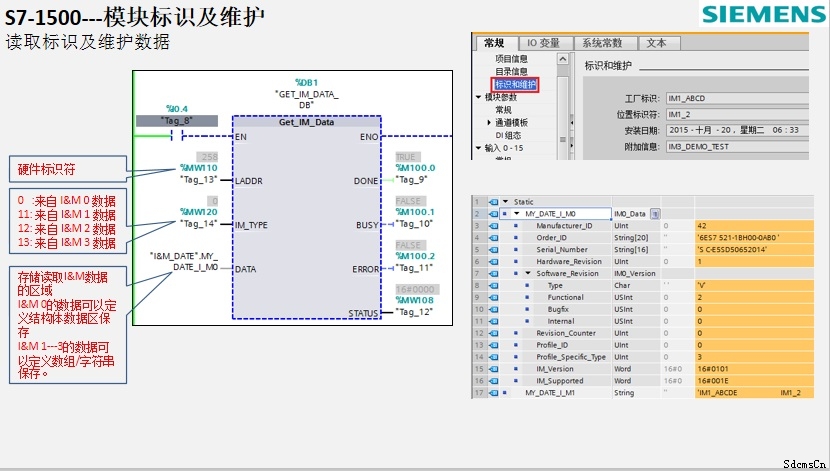Click the tag icon in the Software_Revision row
Viewport: 830px width, 471px height.
[x=493, y=273]
